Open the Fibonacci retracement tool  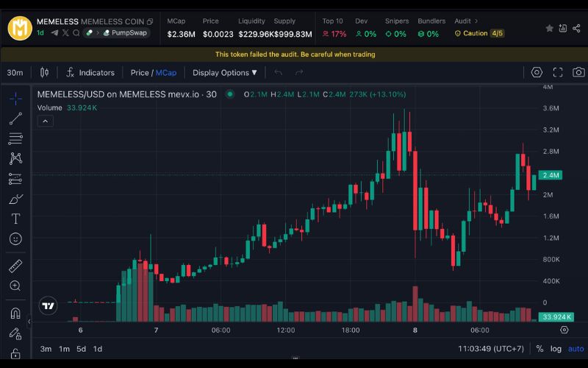coord(15,138)
